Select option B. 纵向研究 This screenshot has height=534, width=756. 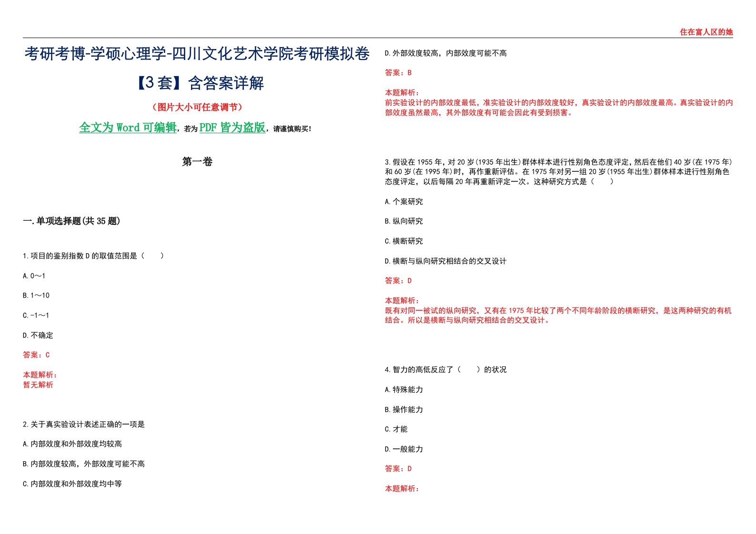pos(404,221)
